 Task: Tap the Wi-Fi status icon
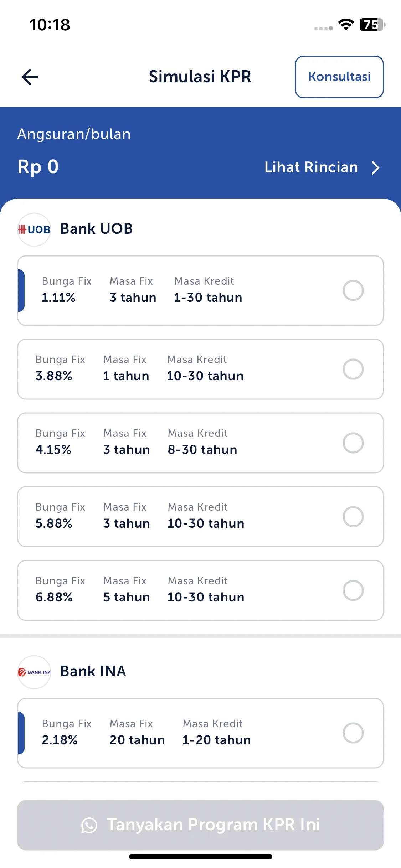pos(346,25)
